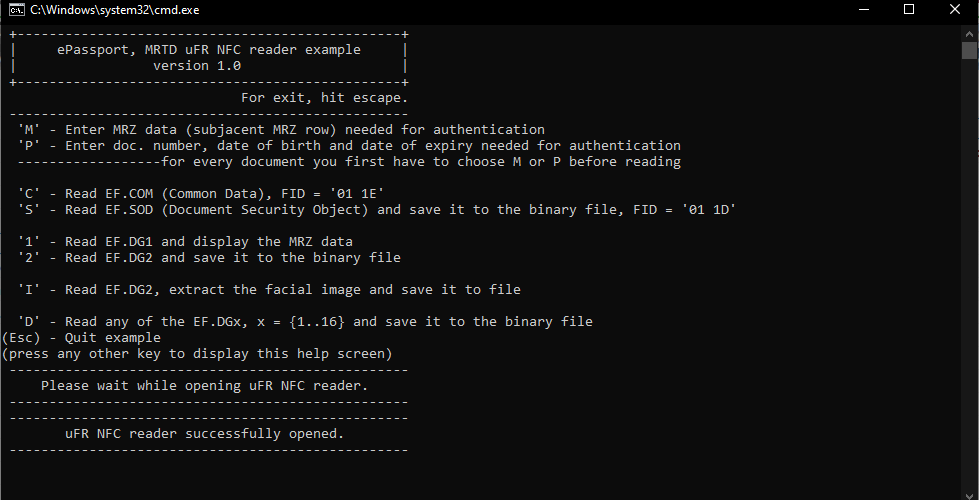
Task: Click the 'S' Read EF.SOD line
Action: [x=377, y=210]
